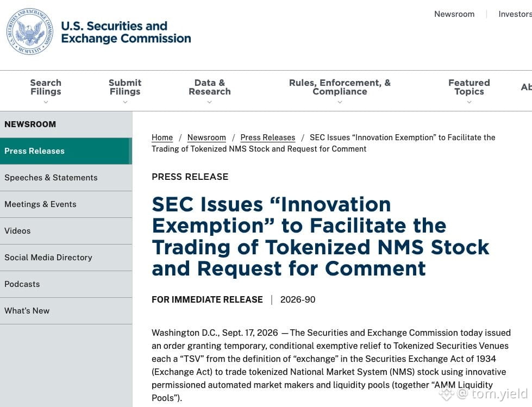Select Press Releases in sidebar
This screenshot has height=407, width=532.
pos(66,151)
